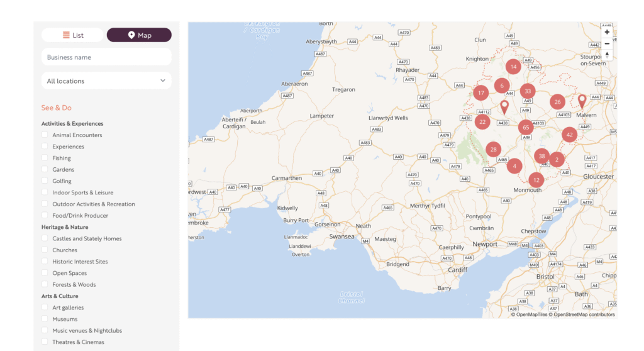Open the map cluster marked 65

526,128
